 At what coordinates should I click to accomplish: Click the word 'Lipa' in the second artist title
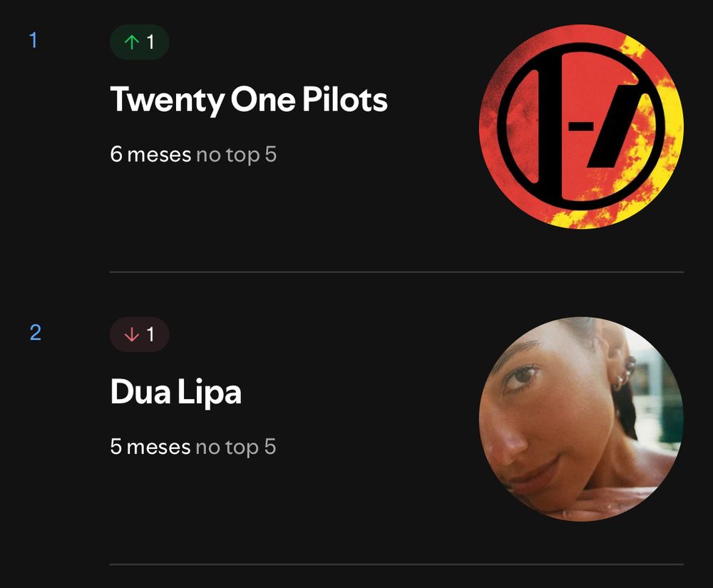coord(209,392)
